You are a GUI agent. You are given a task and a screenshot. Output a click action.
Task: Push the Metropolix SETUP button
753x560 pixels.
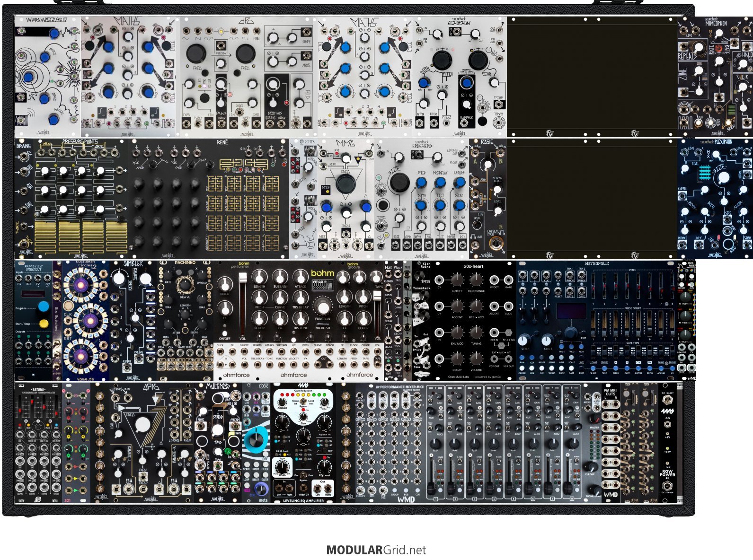pyautogui.click(x=552, y=357)
